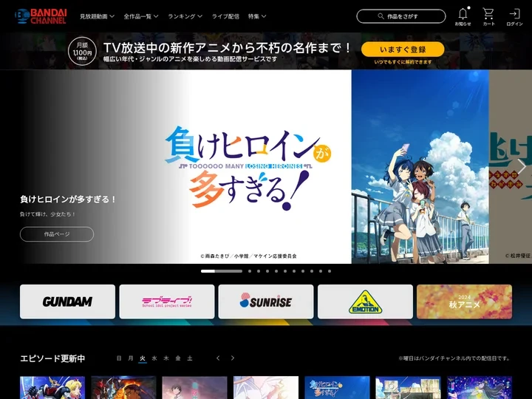Open the GUNDAM category tile
This screenshot has width=532, height=399.
tap(67, 301)
